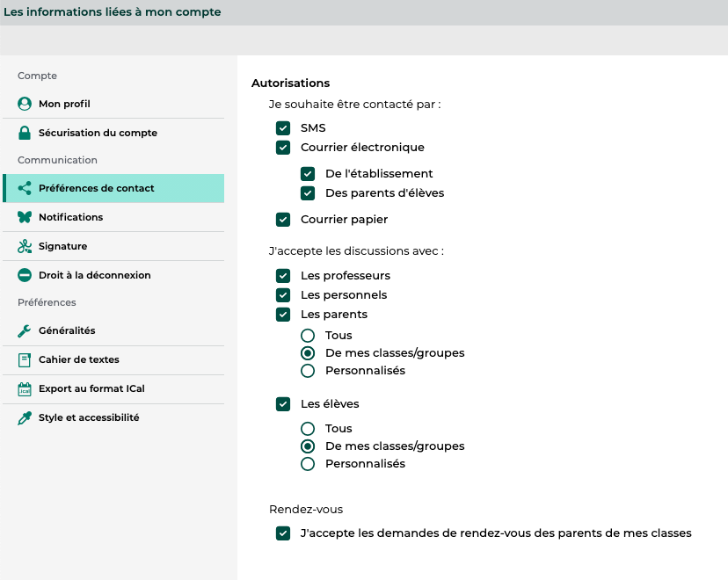Screen dimensions: 728x580
Task: Toggle the Courrier papier checkbox
Action: coord(283,220)
